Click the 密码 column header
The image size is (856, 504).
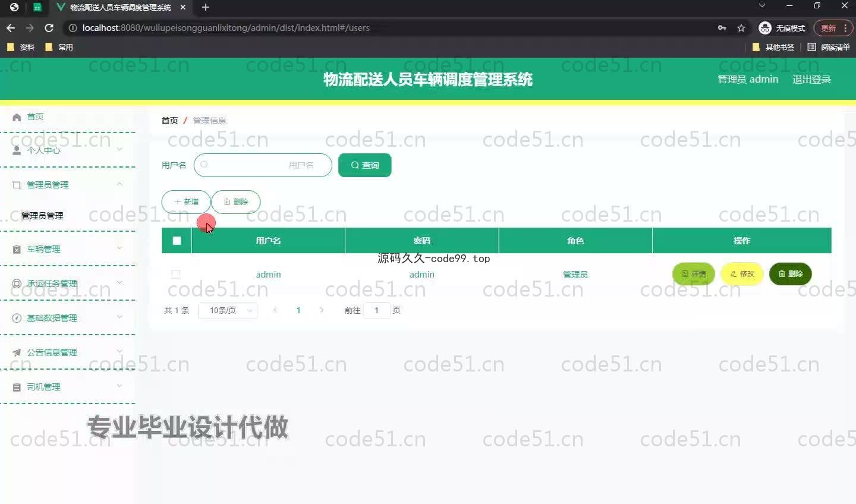coord(422,241)
